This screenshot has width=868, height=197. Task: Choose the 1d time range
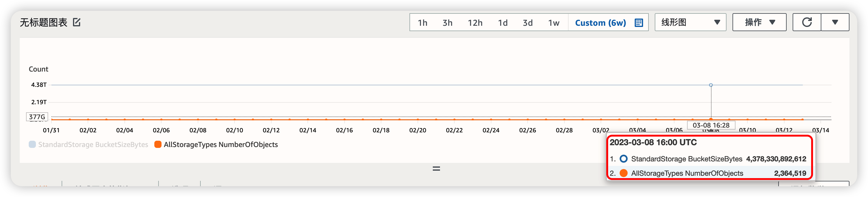click(x=503, y=22)
